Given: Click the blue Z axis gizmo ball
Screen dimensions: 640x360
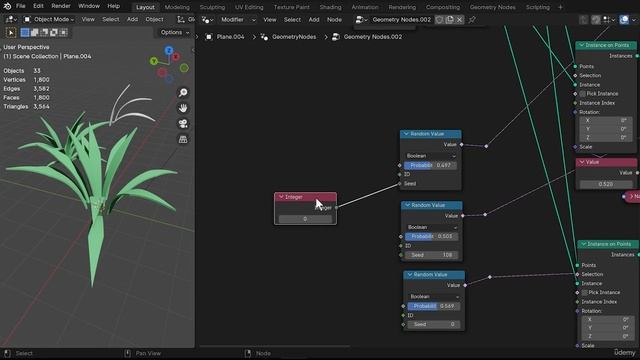Looking at the screenshot, I should (x=169, y=50).
